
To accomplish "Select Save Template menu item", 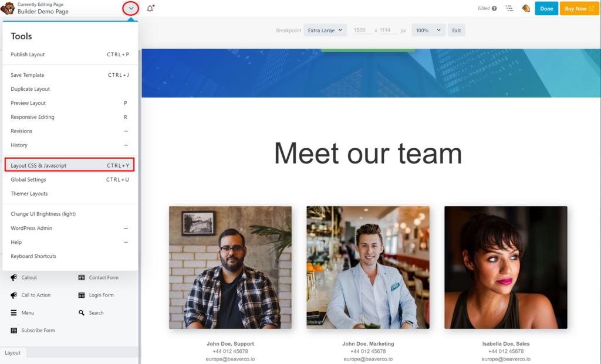I will pyautogui.click(x=70, y=75).
